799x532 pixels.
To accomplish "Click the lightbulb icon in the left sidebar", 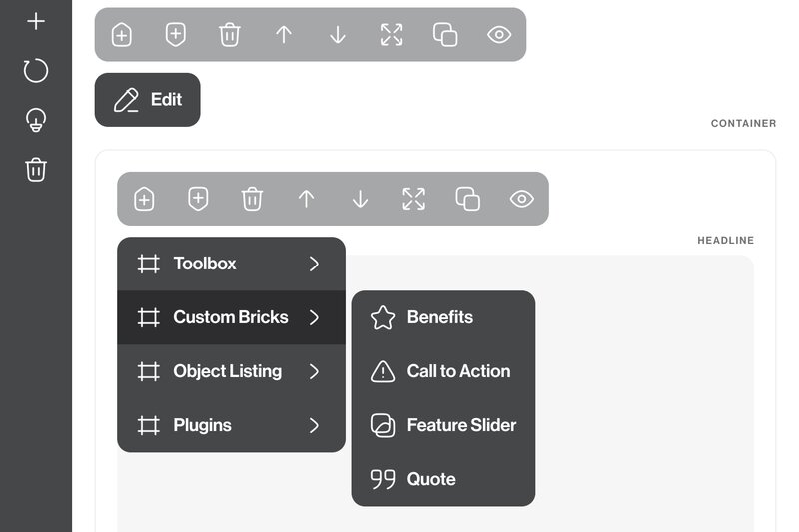I will pos(36,121).
